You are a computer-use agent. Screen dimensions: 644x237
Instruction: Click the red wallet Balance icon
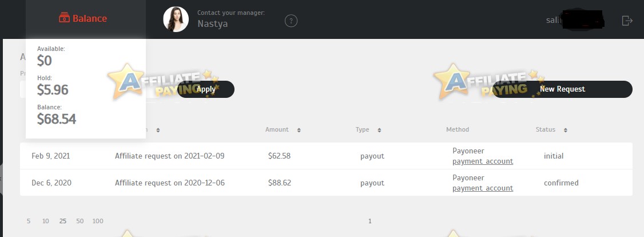(64, 18)
